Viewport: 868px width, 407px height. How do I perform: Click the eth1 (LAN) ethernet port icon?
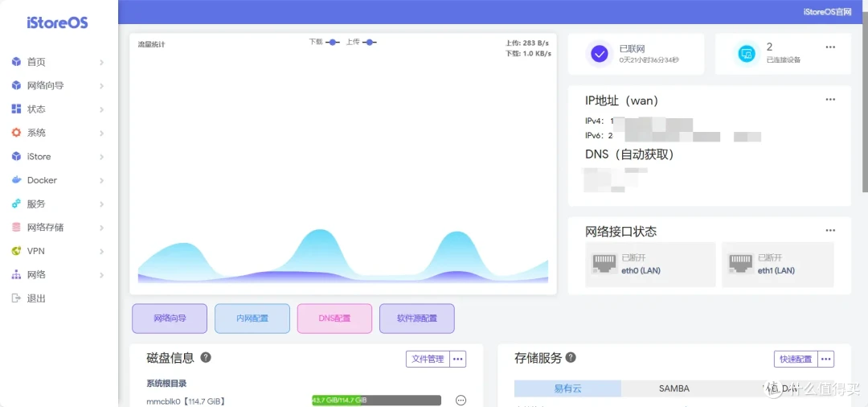coord(741,264)
